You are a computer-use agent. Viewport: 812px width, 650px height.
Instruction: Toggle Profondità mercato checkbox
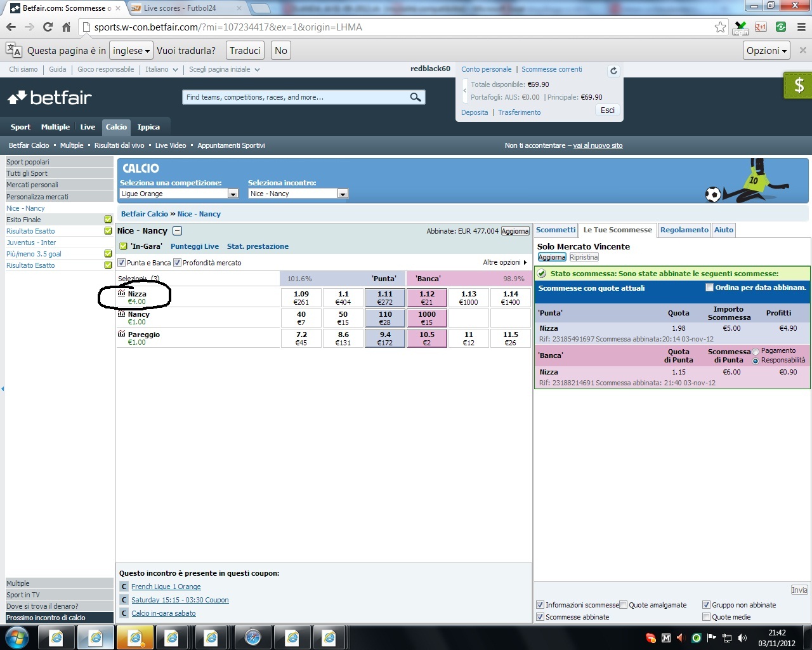click(178, 262)
